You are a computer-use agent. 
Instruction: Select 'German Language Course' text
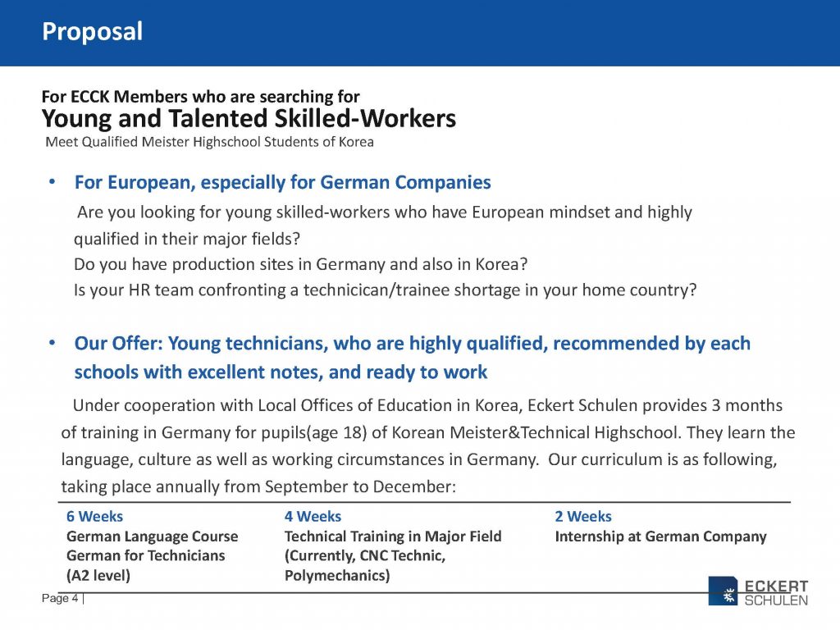pyautogui.click(x=152, y=536)
